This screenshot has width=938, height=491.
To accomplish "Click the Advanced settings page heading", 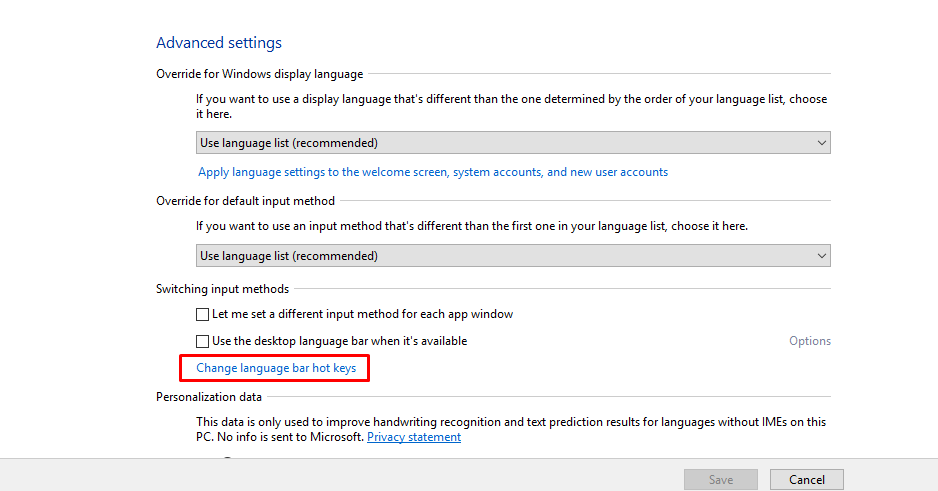I will [x=219, y=43].
